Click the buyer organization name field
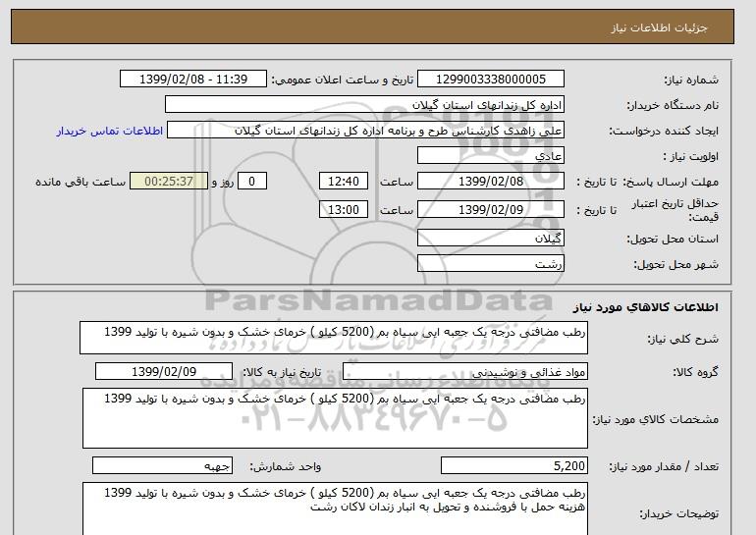The image size is (756, 535). [x=364, y=104]
